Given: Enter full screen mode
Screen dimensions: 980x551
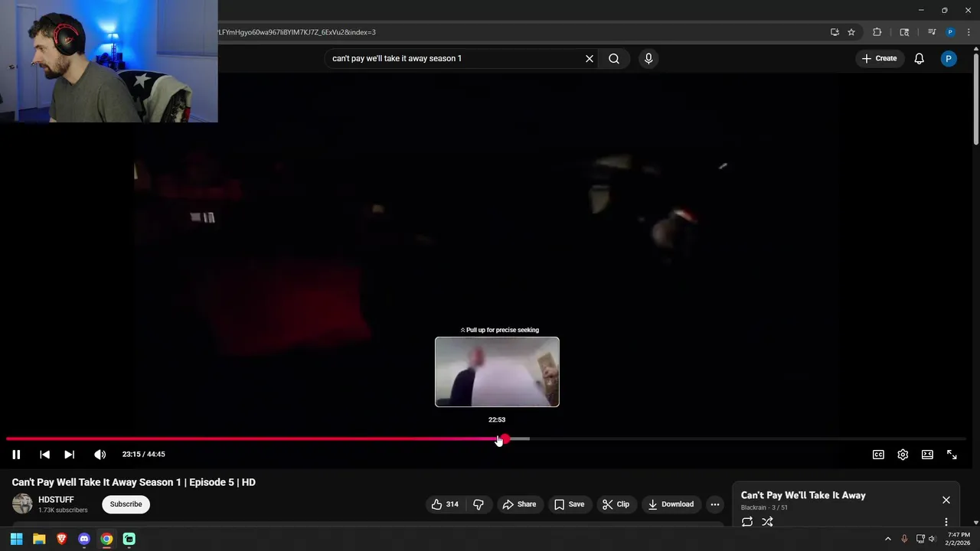Looking at the screenshot, I should pyautogui.click(x=952, y=455).
